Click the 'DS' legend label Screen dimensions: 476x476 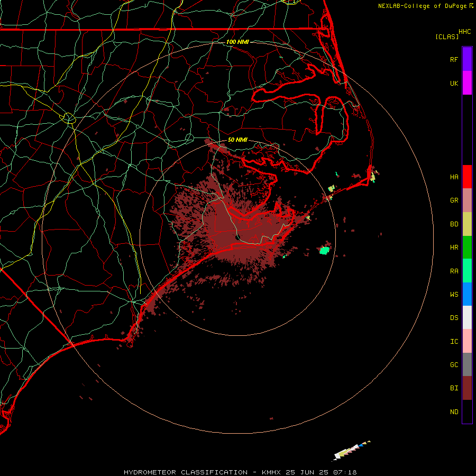tap(454, 317)
